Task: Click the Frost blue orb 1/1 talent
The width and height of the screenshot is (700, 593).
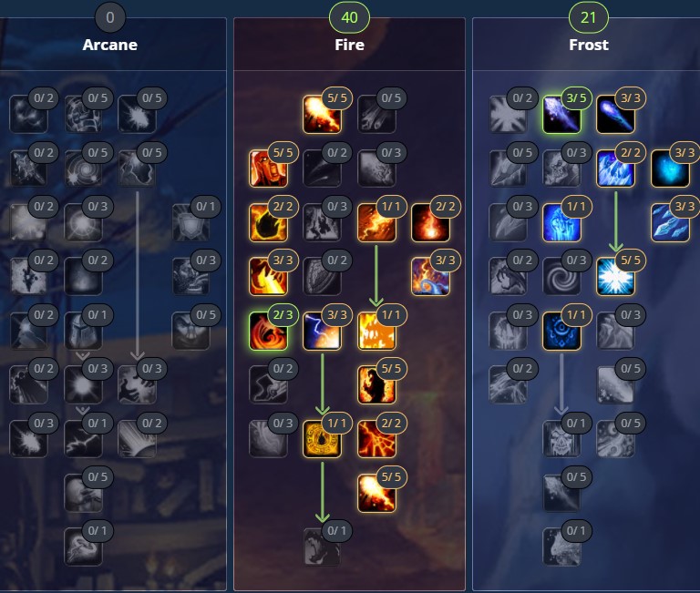Action: (561, 331)
